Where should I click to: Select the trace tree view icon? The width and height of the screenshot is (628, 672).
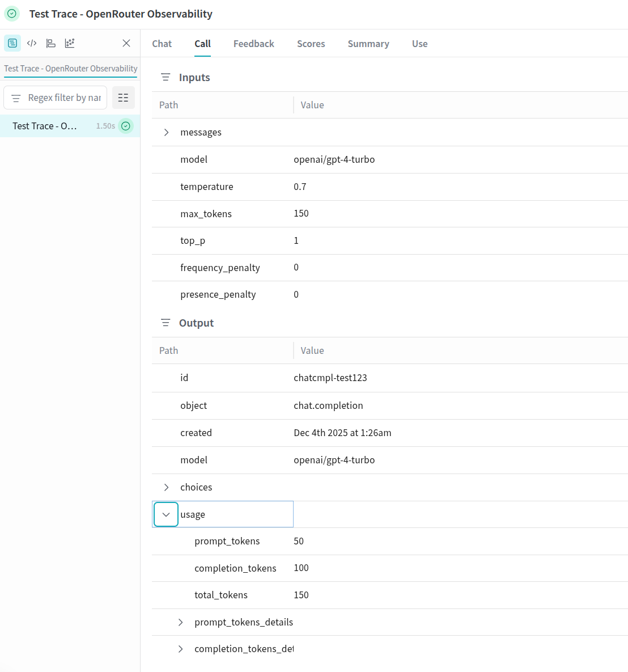pos(12,43)
